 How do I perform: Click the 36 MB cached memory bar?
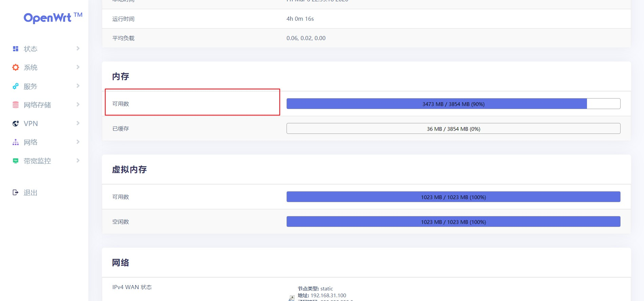point(453,129)
